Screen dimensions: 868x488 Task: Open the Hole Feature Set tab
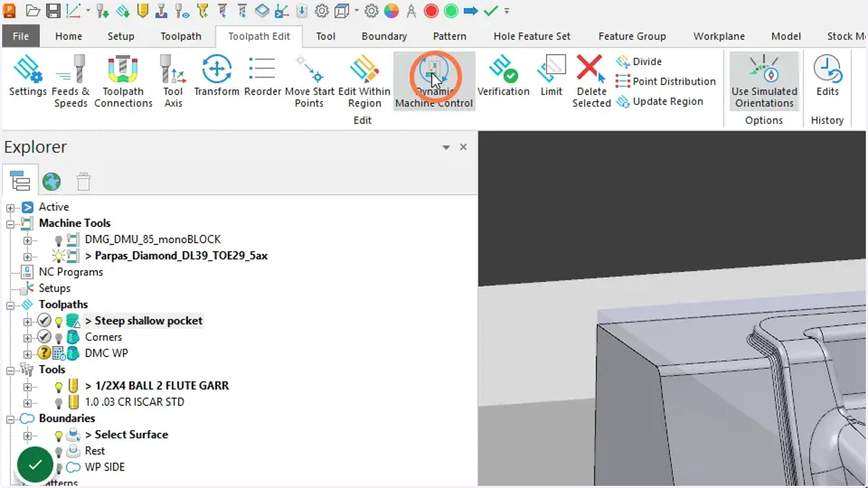coord(532,36)
